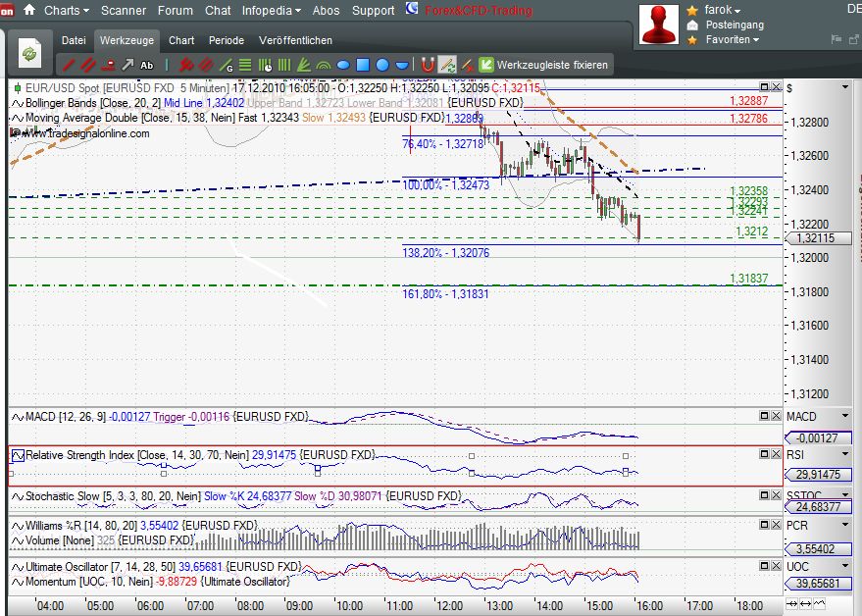Select the double red parallel lines tool
This screenshot has height=616, width=862.
click(x=88, y=65)
